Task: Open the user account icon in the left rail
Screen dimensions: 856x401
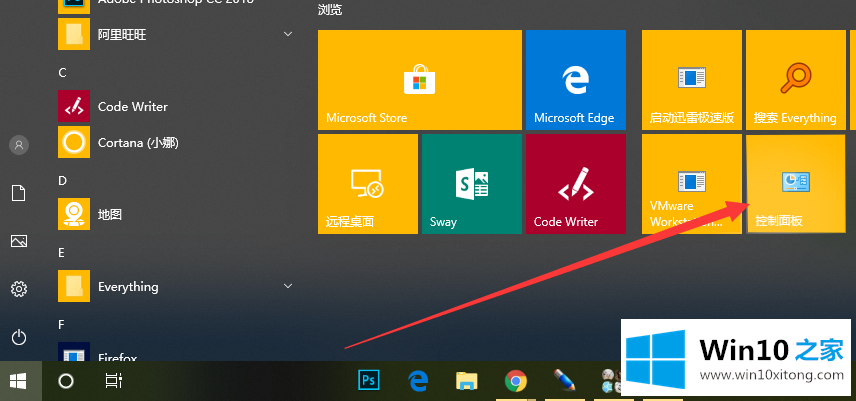Action: pos(19,145)
